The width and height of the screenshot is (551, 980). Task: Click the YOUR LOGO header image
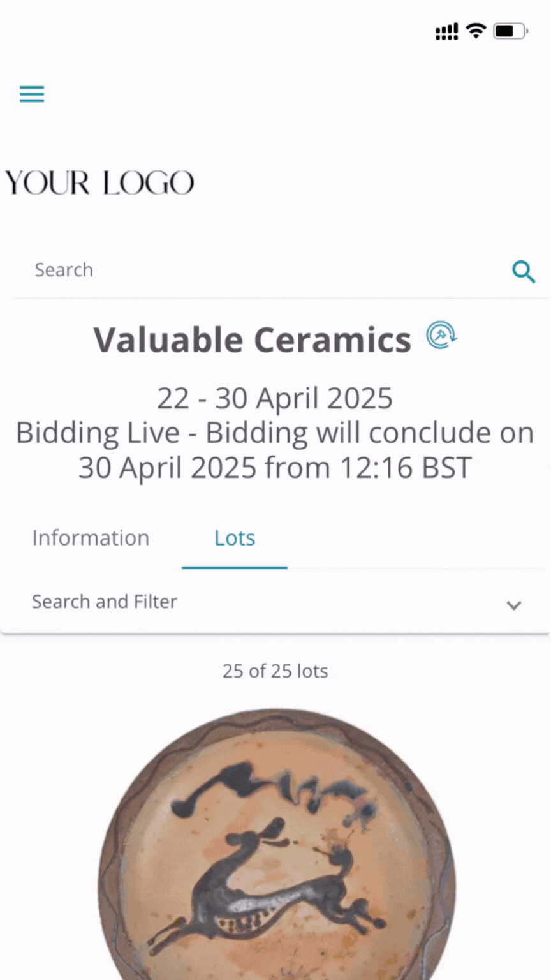coord(99,183)
